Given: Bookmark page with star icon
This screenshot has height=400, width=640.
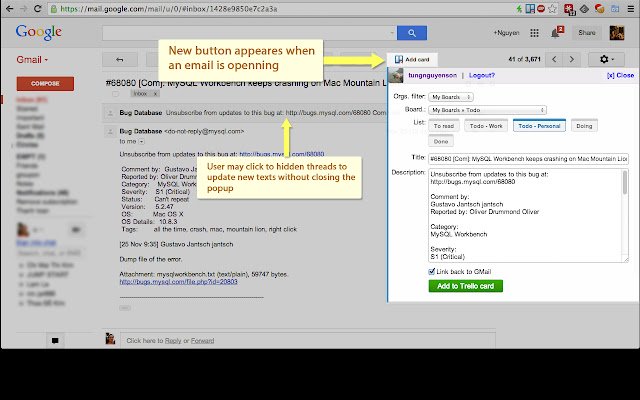Looking at the screenshot, I should pos(552,9).
